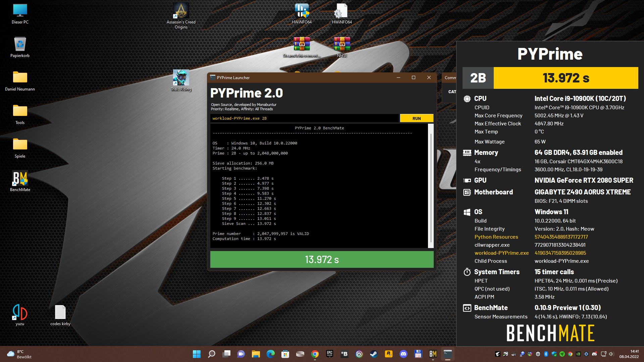
Task: Select the HWiNFO64 shortcut with shield icon
Action: coord(302,14)
